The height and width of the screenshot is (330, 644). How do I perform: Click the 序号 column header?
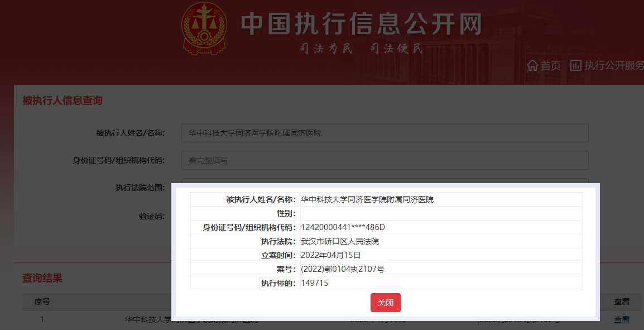(42, 302)
